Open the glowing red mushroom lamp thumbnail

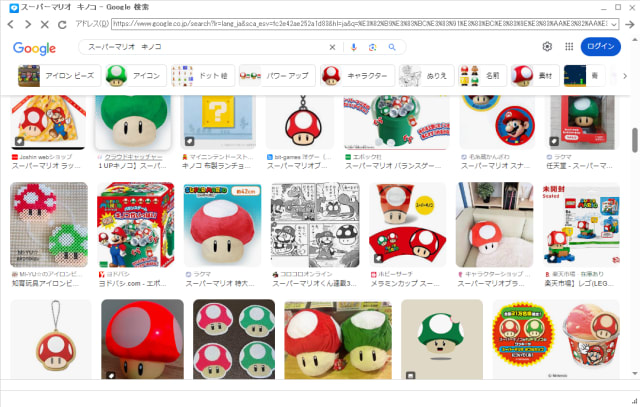point(142,339)
